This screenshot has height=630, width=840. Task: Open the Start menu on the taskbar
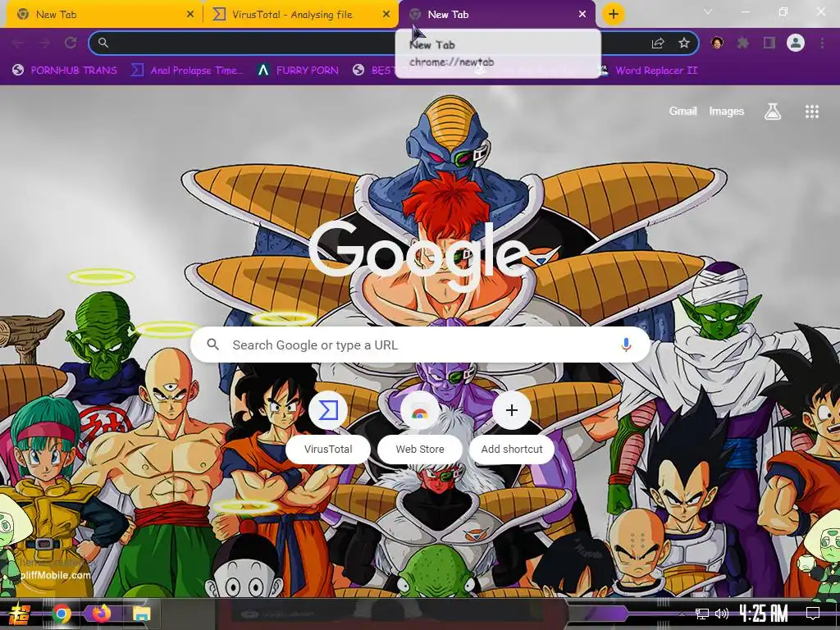point(20,614)
